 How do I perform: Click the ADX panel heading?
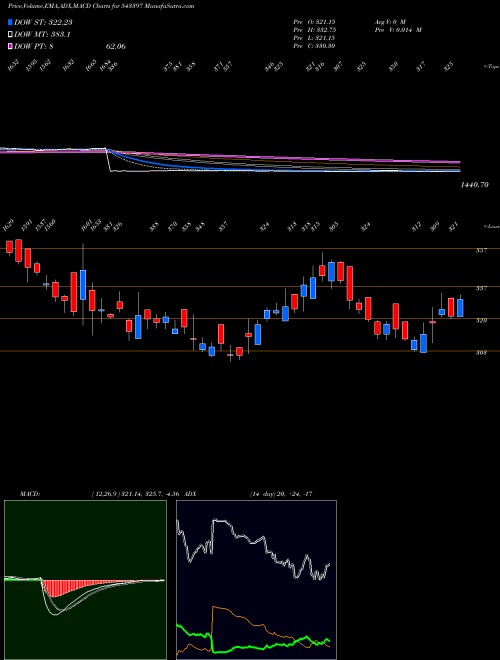[190, 494]
